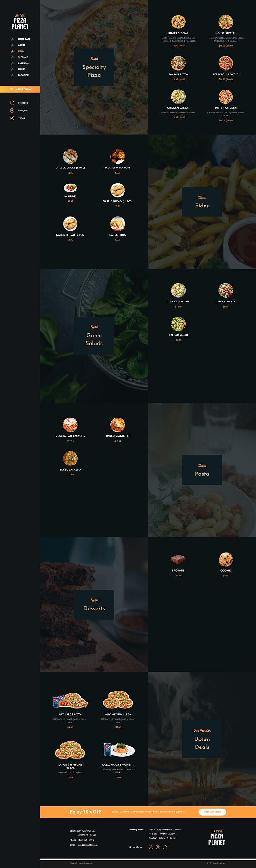Open the footer Instagram social icon
The height and width of the screenshot is (868, 256).
tap(158, 847)
